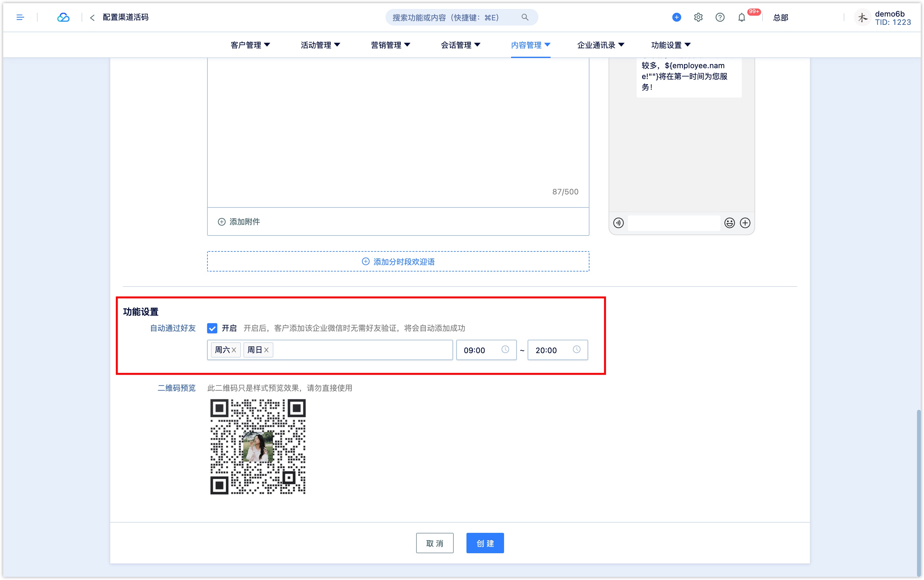Image resolution: width=924 pixels, height=580 pixels.
Task: Click the 二维码预览 label
Action: tap(177, 388)
